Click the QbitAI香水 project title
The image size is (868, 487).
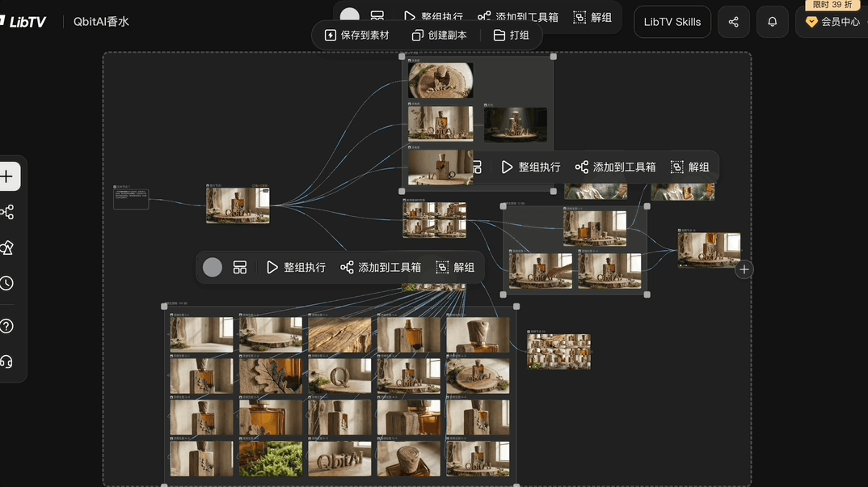tap(101, 22)
